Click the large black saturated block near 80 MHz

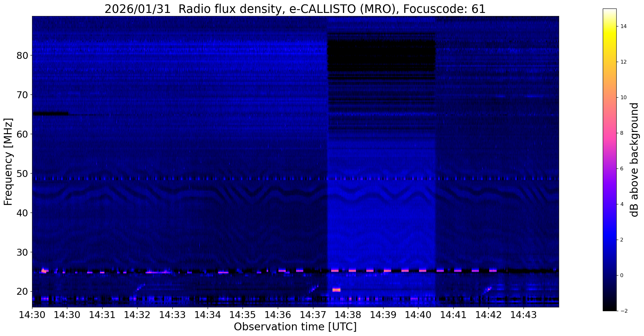tap(381, 55)
